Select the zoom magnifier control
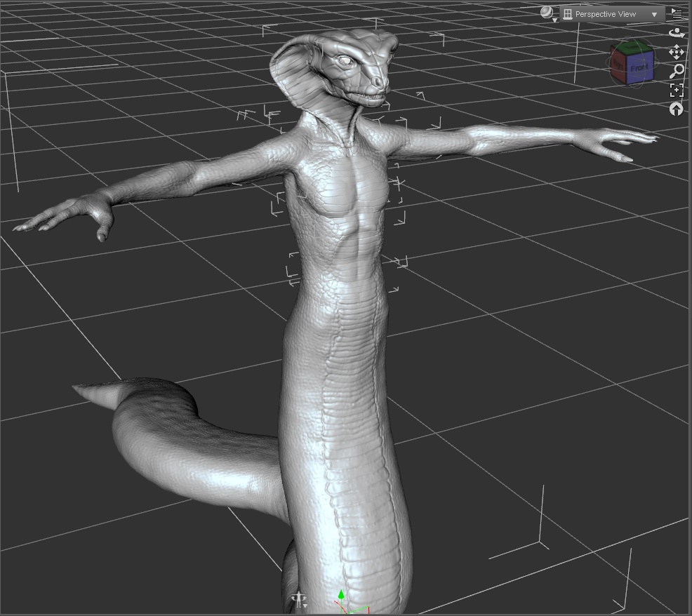This screenshot has width=692, height=616. [x=676, y=71]
